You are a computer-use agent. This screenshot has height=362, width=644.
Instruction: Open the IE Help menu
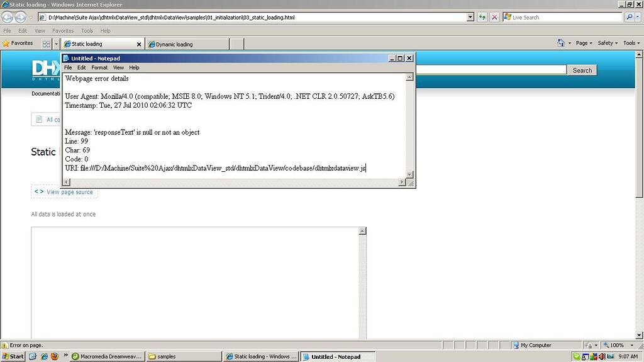106,30
